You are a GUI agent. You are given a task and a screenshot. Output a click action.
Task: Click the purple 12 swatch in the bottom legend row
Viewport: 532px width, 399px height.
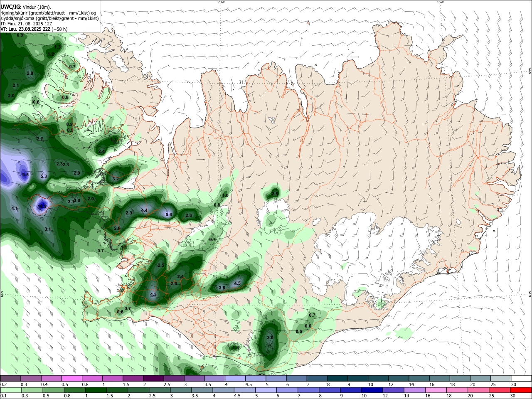point(393,390)
